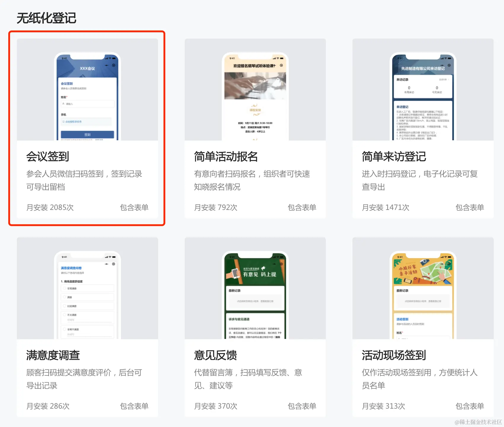Click the 活动现场签到 phone thumbnail

tap(423, 297)
